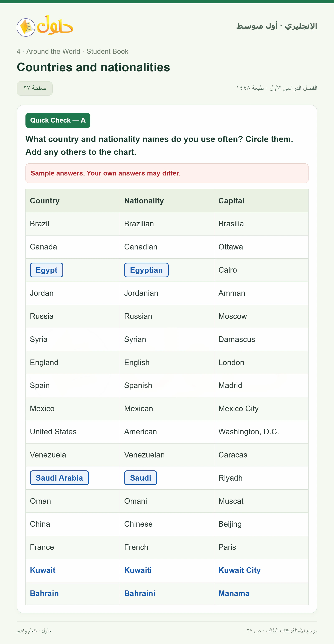Click the added Kuwait entry
This screenshot has height=644, width=334.
(x=43, y=570)
